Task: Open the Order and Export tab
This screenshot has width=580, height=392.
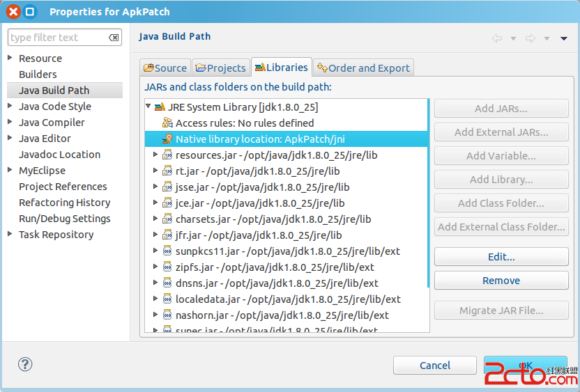Action: [363, 68]
